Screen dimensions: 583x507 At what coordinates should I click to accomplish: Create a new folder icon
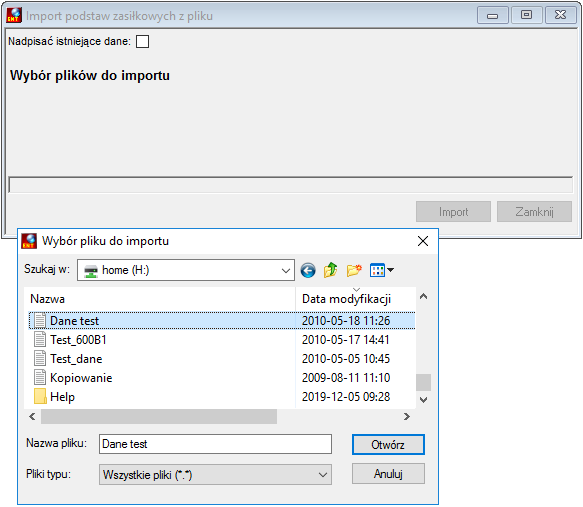pos(354,270)
